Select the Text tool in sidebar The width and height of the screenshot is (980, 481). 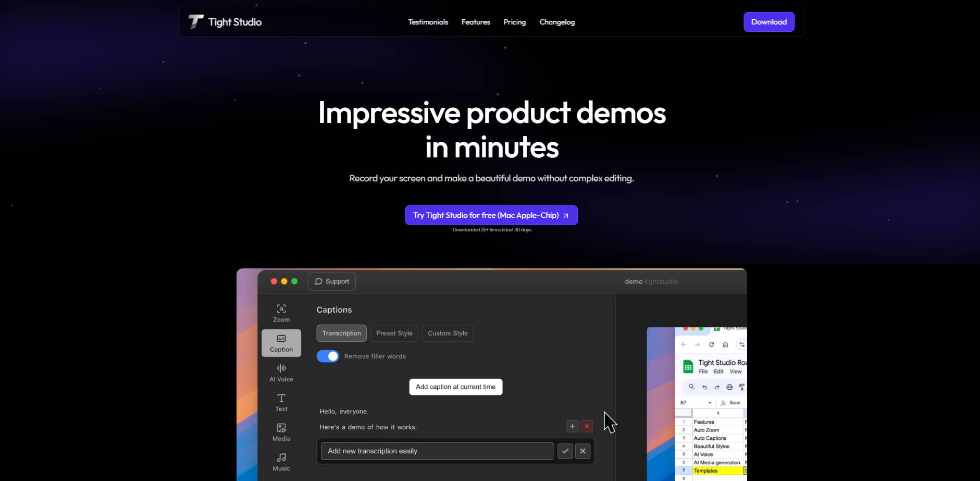[281, 402]
